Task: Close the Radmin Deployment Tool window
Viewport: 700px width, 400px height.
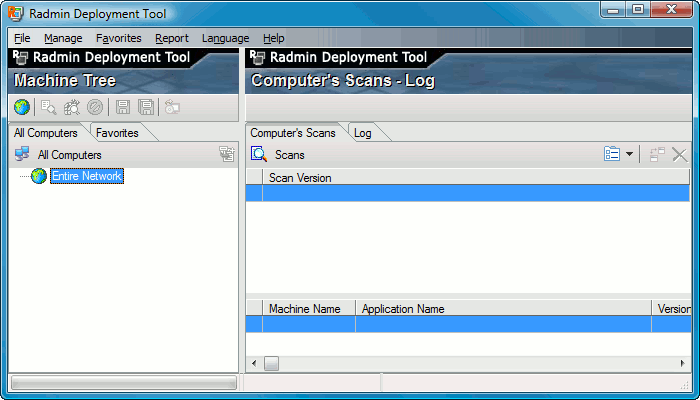Action: point(671,9)
